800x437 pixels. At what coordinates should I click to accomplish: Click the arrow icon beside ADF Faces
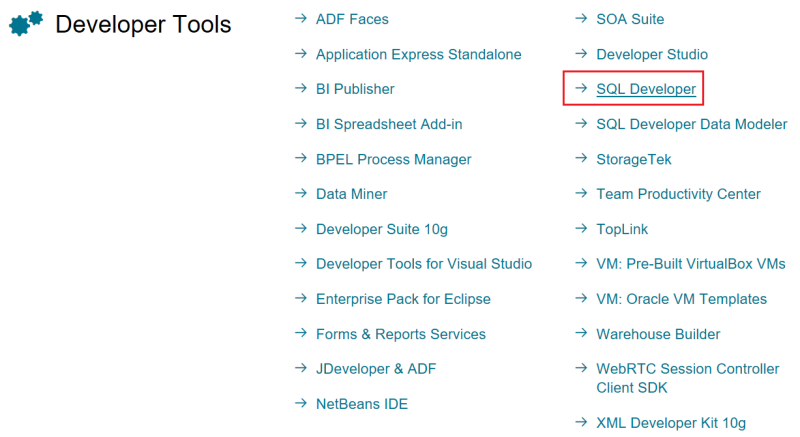pos(301,18)
